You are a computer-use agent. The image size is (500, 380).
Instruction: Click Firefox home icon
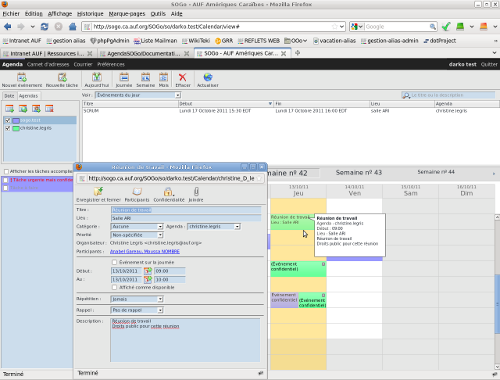(72, 26)
